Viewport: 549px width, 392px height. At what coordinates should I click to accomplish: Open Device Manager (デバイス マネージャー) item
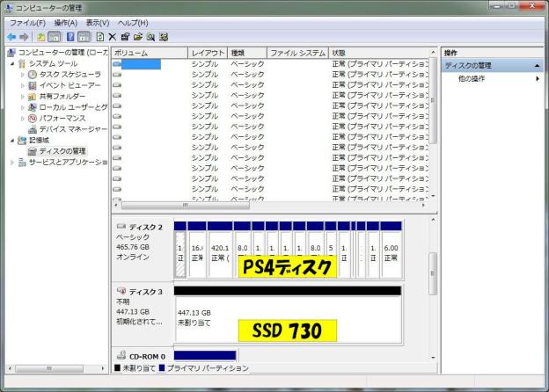(x=72, y=128)
